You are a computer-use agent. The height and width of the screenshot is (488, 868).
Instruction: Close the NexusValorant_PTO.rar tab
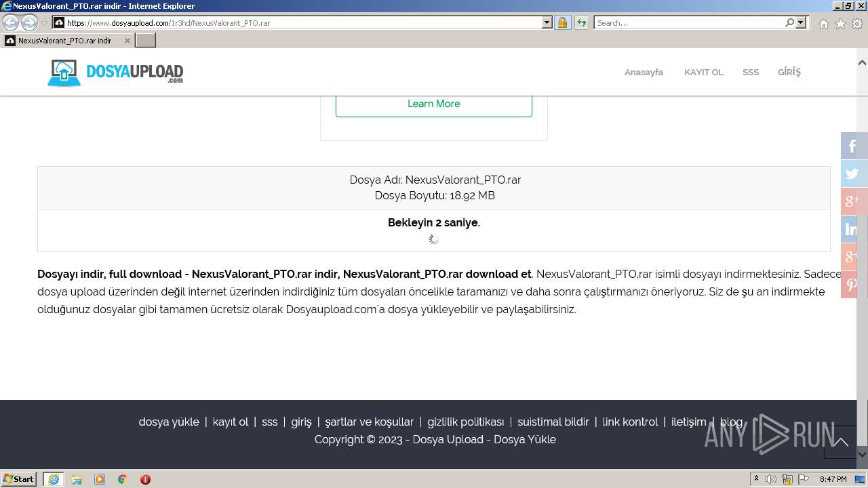click(127, 41)
